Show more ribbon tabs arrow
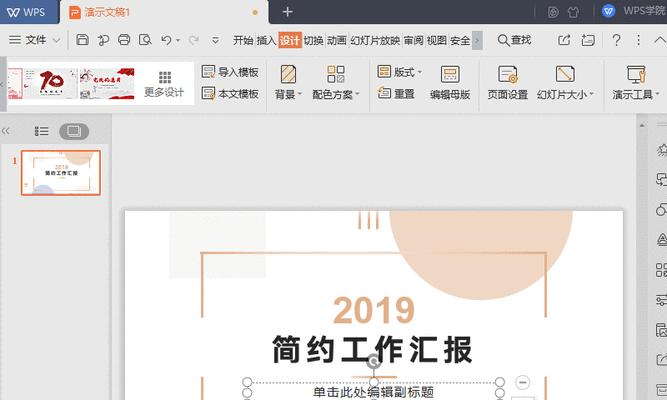The height and width of the screenshot is (400, 667). click(477, 40)
